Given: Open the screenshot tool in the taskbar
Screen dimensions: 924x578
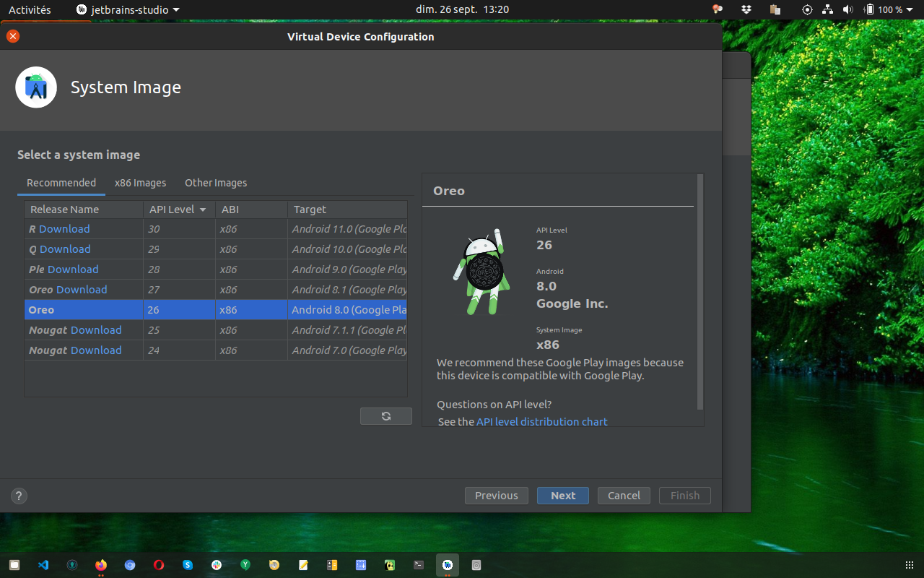Looking at the screenshot, I should coord(361,565).
